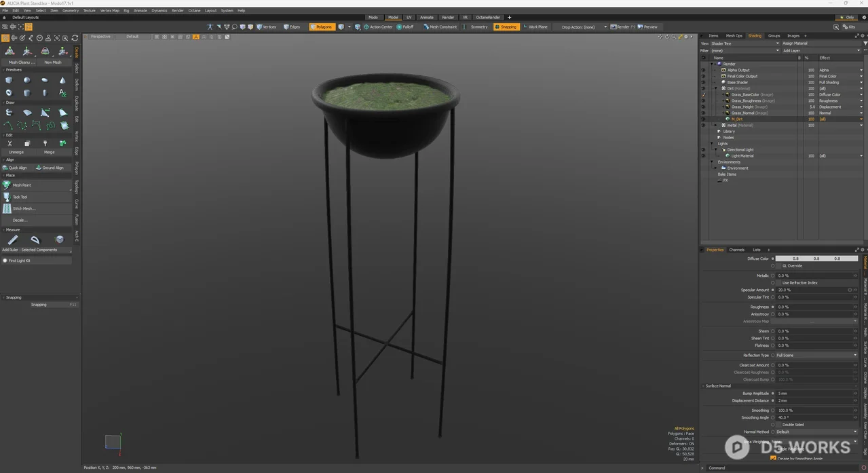
Task: Activate the Tack Tool
Action: pos(37,197)
